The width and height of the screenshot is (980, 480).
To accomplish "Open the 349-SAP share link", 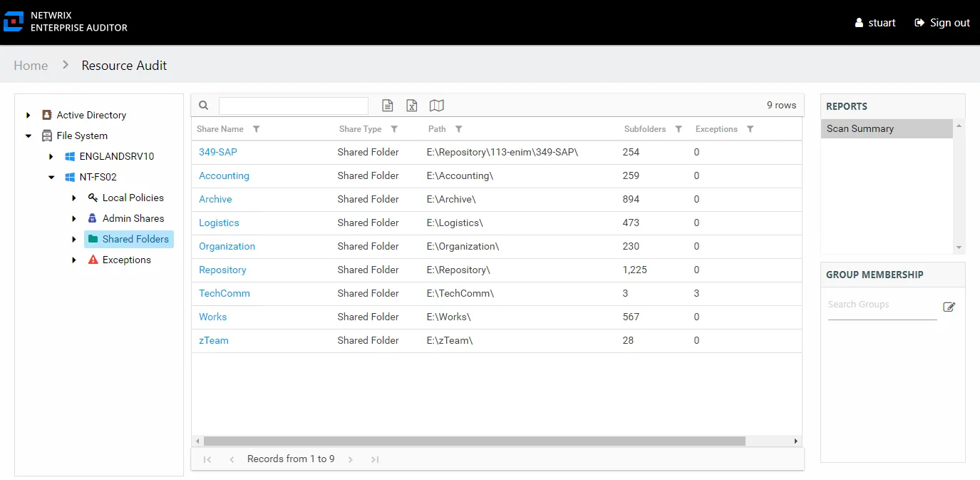I will 218,152.
